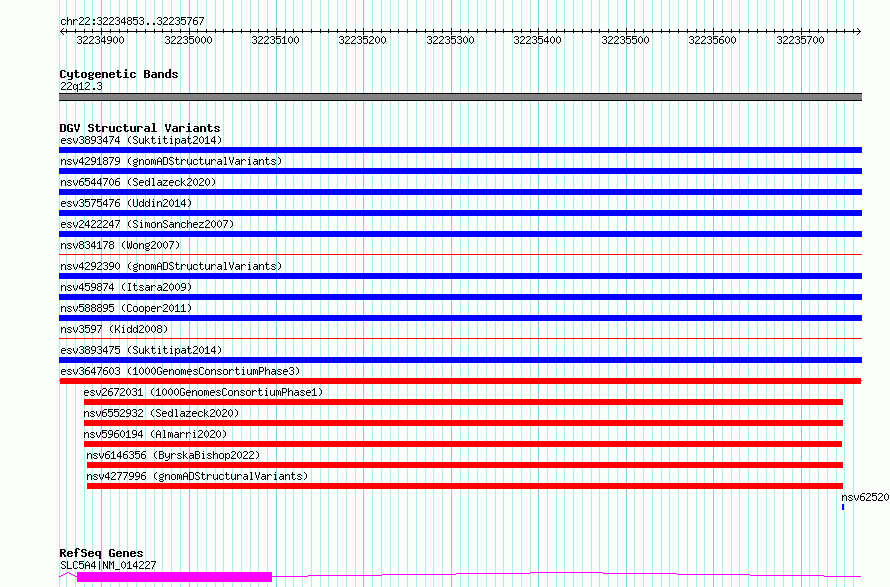Click ruler position 32235000

(x=188, y=40)
